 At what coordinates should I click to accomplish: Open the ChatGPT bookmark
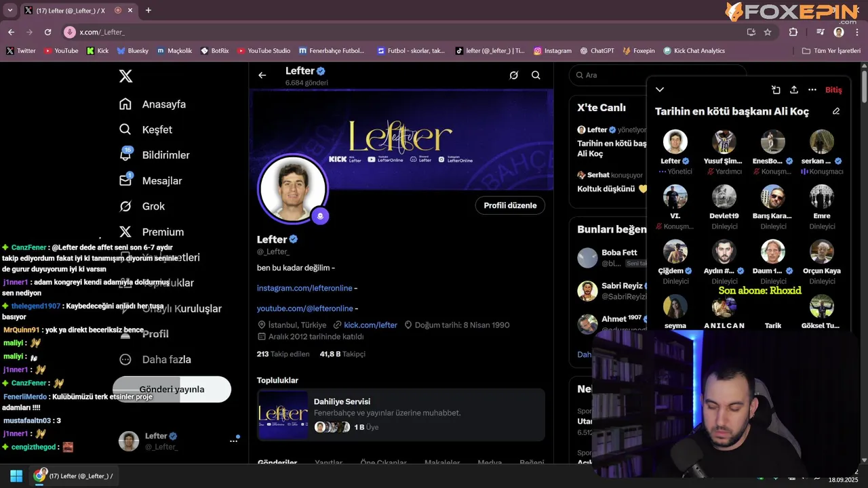[597, 51]
